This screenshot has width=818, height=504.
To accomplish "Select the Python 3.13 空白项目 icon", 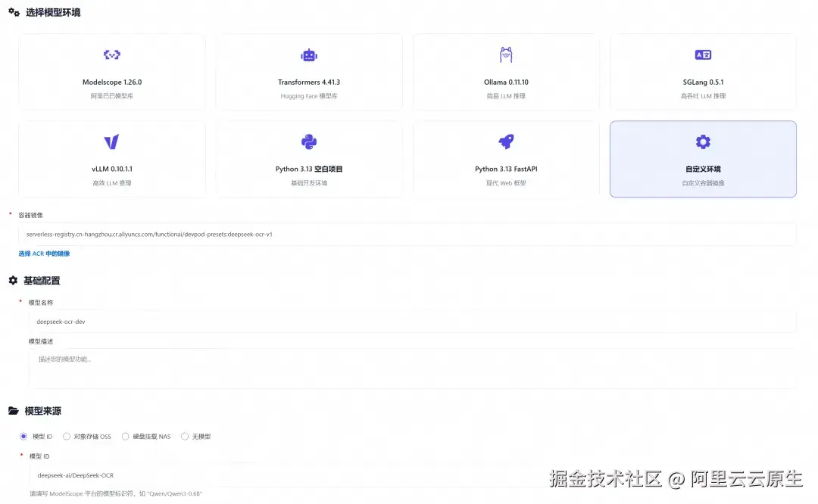I will point(309,142).
